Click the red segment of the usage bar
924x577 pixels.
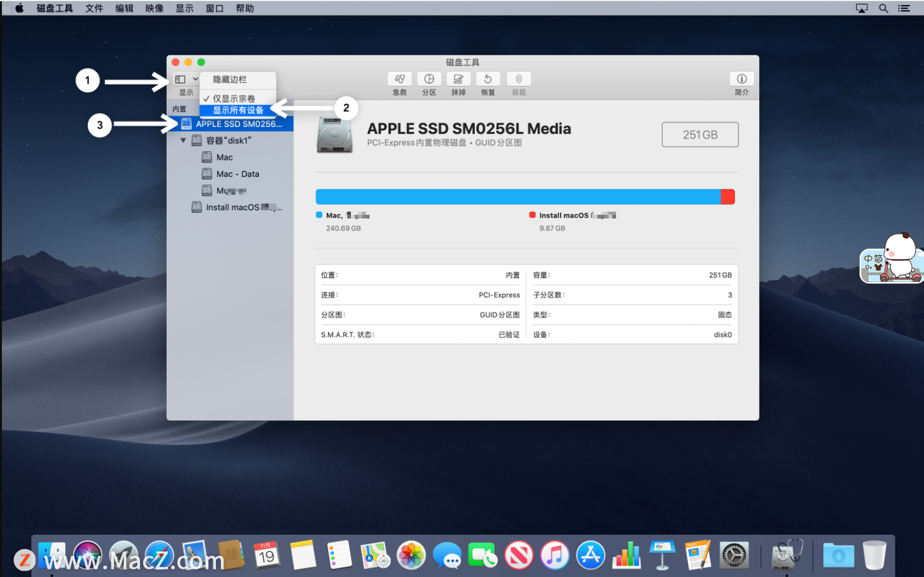pos(728,197)
